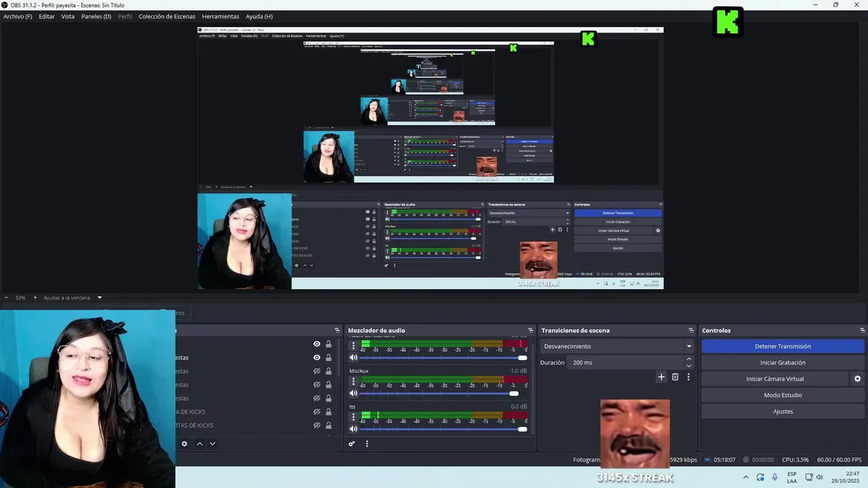
Task: Expand the taskbar hidden icons chevron
Action: [x=746, y=478]
